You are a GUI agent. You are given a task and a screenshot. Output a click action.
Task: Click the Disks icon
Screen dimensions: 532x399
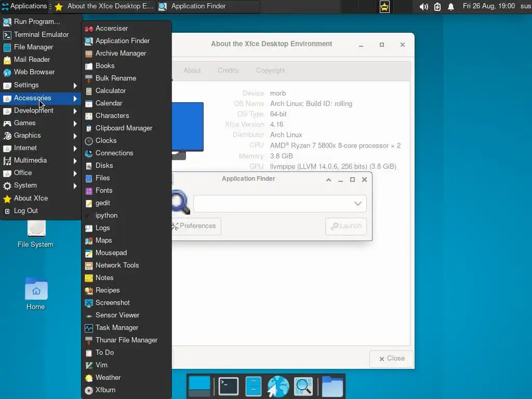pyautogui.click(x=88, y=166)
